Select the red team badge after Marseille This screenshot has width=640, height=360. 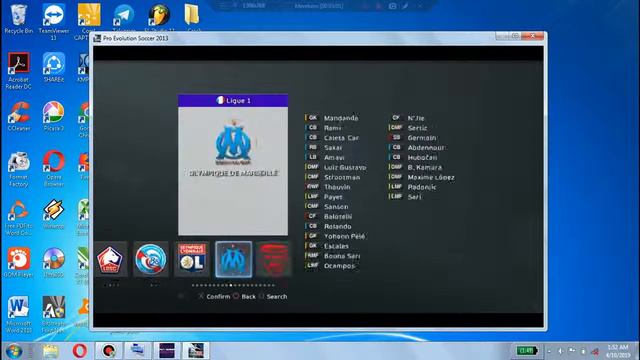pos(274,260)
